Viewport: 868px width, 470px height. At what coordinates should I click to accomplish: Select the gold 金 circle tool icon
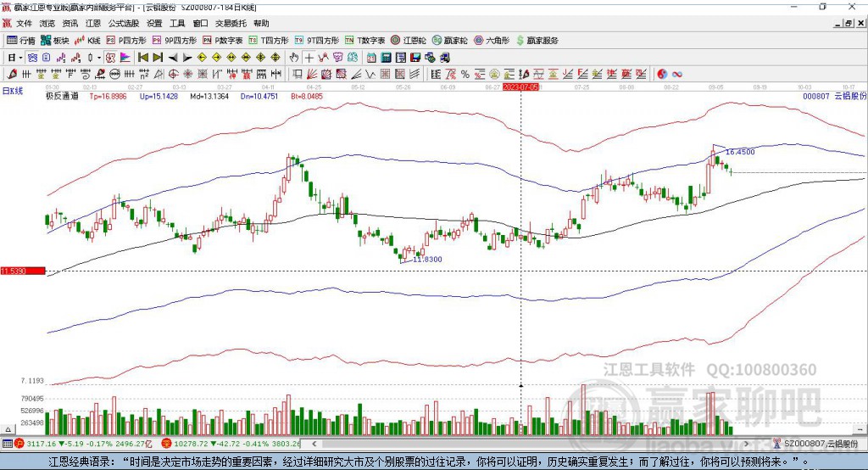pos(494,75)
